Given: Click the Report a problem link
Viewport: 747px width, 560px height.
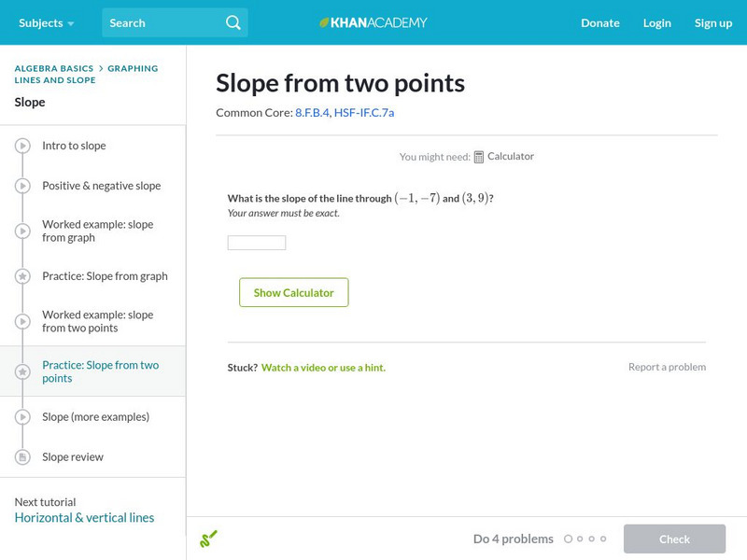Looking at the screenshot, I should (667, 367).
